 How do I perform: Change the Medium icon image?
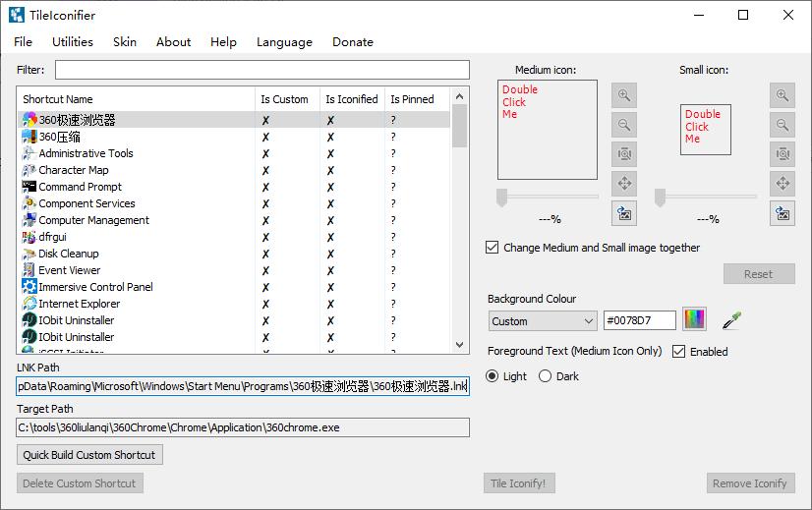pos(624,213)
